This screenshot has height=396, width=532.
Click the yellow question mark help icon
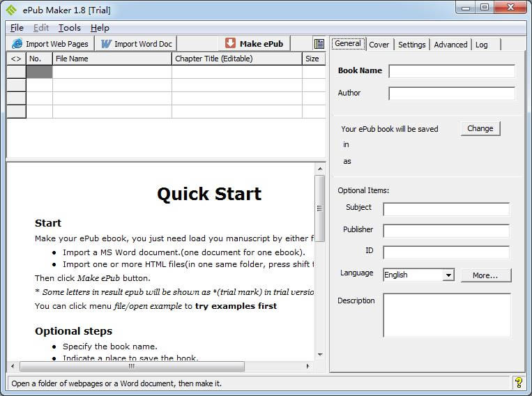pos(519,383)
